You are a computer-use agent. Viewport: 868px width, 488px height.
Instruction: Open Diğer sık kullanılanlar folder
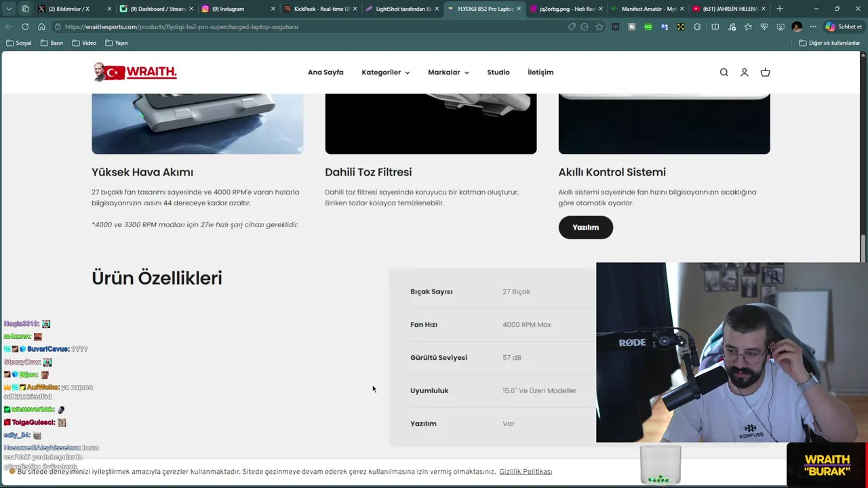tap(829, 43)
